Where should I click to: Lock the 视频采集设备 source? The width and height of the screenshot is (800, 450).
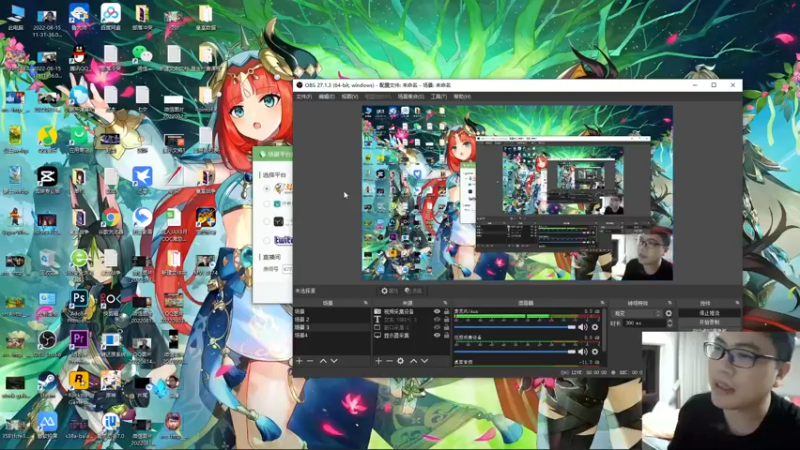pyautogui.click(x=446, y=311)
